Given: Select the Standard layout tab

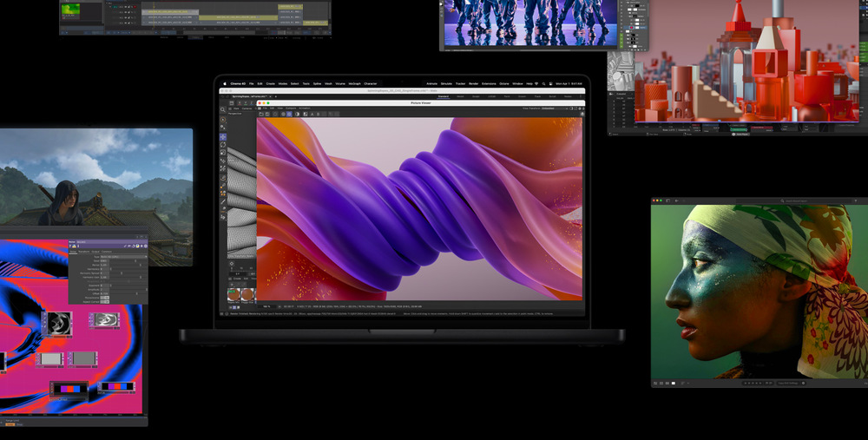Looking at the screenshot, I should 443,96.
